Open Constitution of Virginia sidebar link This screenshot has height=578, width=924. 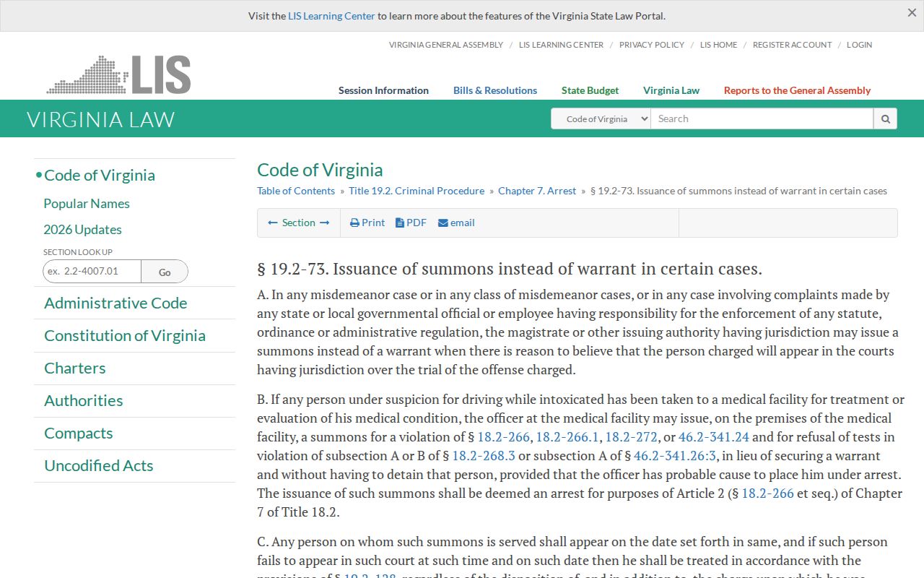125,336
